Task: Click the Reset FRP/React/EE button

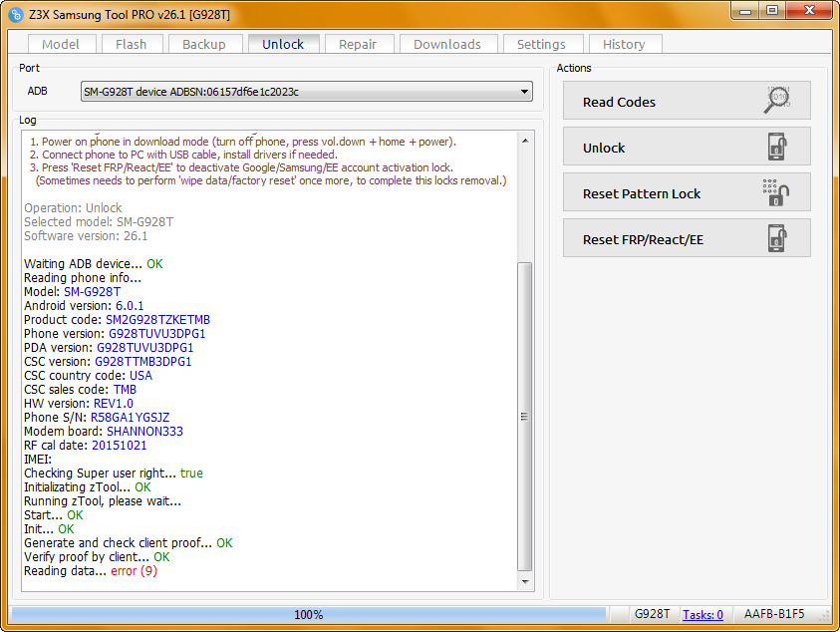Action: tap(687, 238)
